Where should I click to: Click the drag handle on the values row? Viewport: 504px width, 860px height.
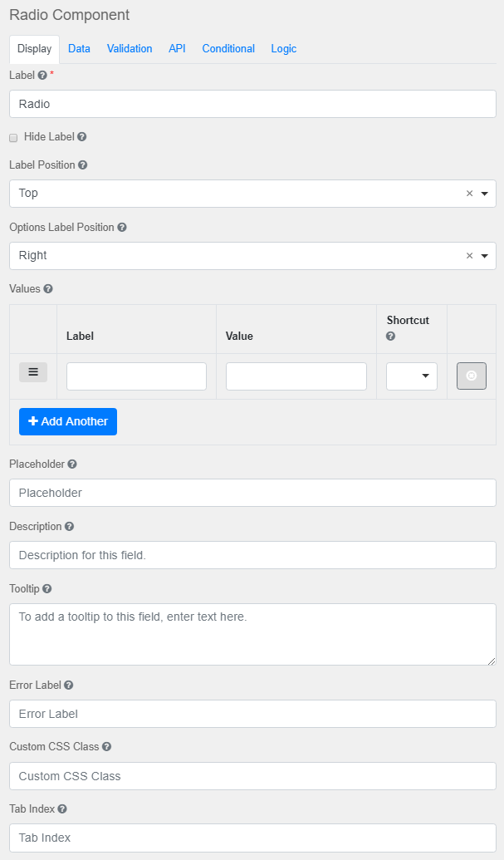pos(33,372)
